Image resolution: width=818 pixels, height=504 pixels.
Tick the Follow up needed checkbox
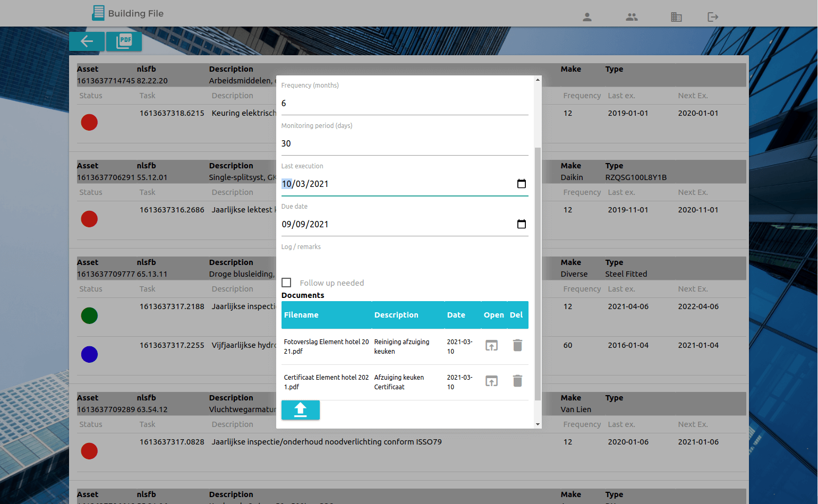pos(286,283)
